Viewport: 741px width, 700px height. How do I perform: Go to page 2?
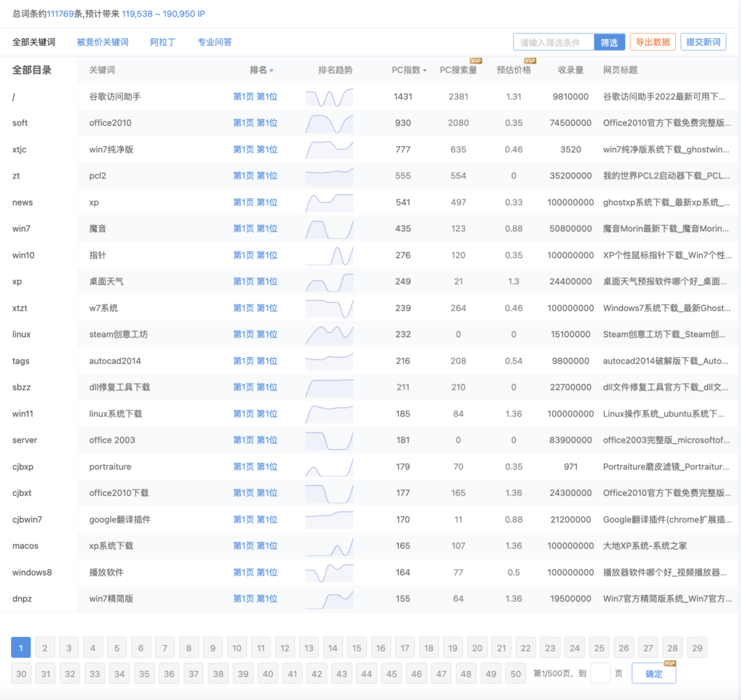[x=45, y=648]
